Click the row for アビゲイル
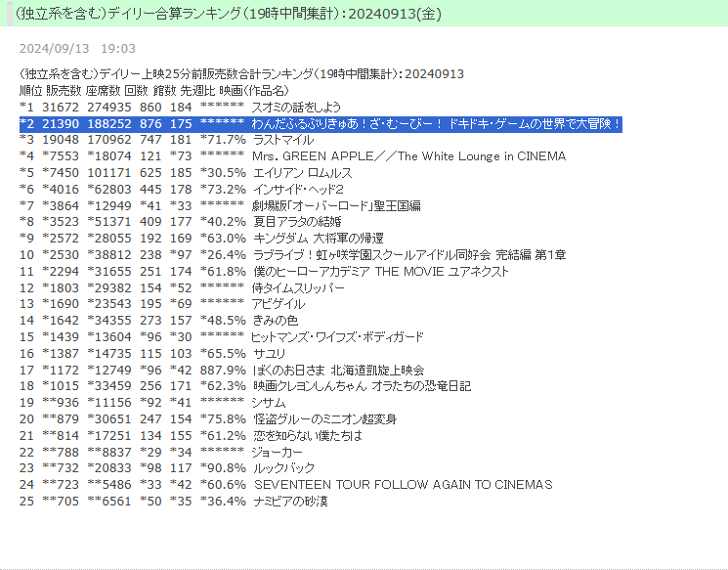Screen dimensions: 728x570 (162, 304)
